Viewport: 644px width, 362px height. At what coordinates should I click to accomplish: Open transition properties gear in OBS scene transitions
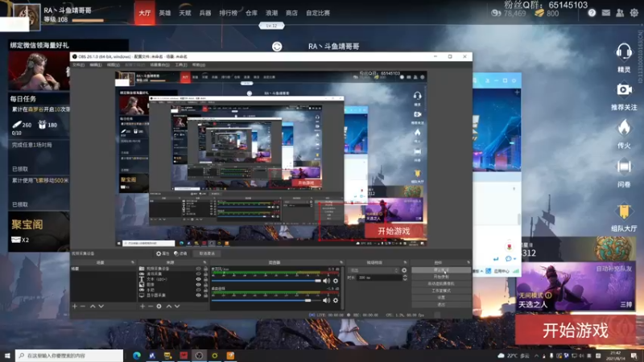[x=404, y=270]
